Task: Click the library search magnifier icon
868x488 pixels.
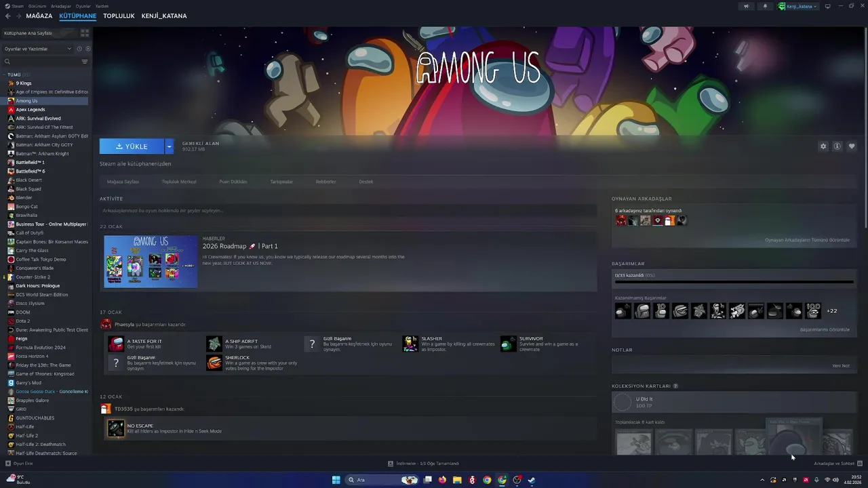Action: [7, 62]
